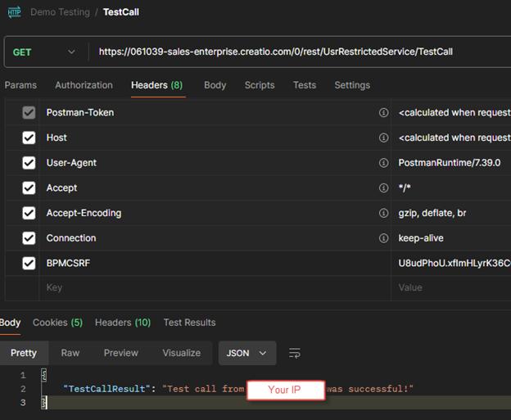Open the request Body tab
511x420 pixels.
[215, 85]
